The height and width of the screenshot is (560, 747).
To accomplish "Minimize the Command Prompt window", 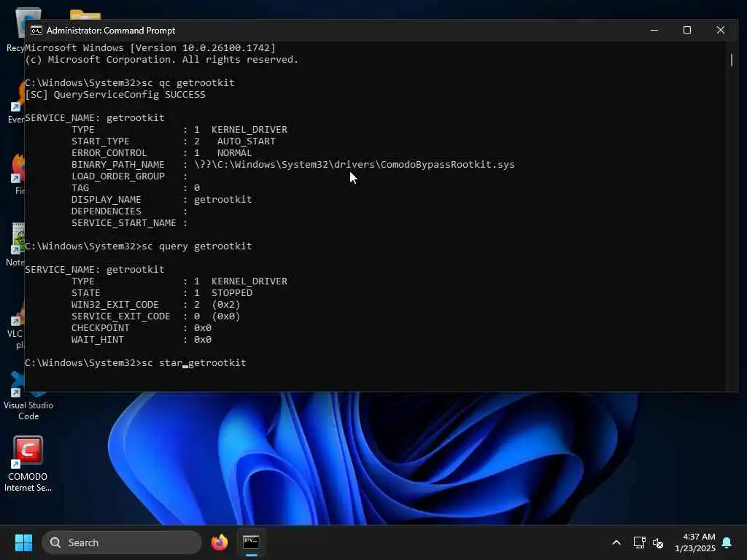I will [654, 31].
